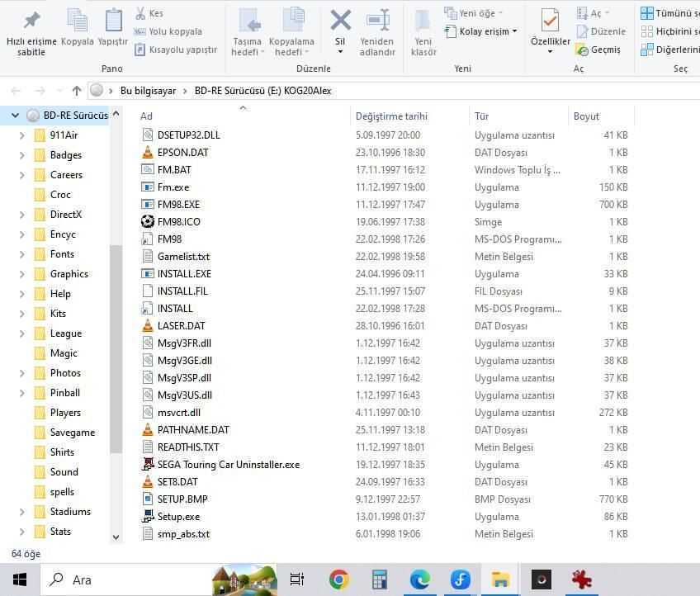Click the Kes scissors icon
This screenshot has width=700, height=596.
(x=140, y=13)
